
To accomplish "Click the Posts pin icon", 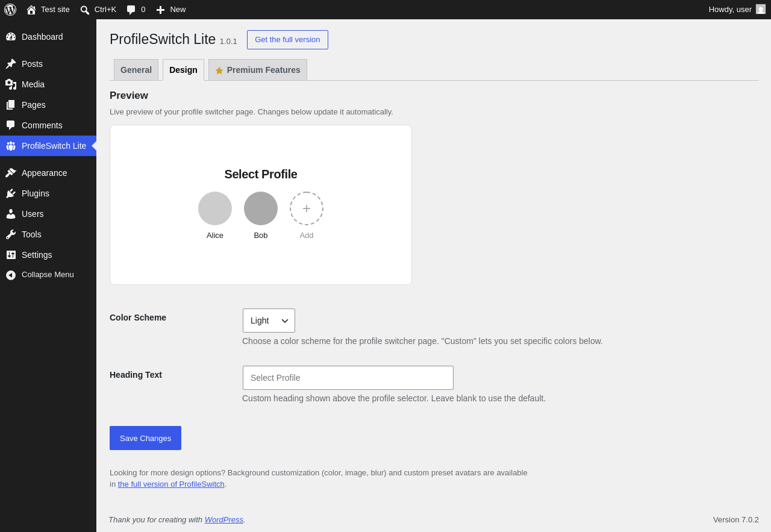I will [11, 64].
